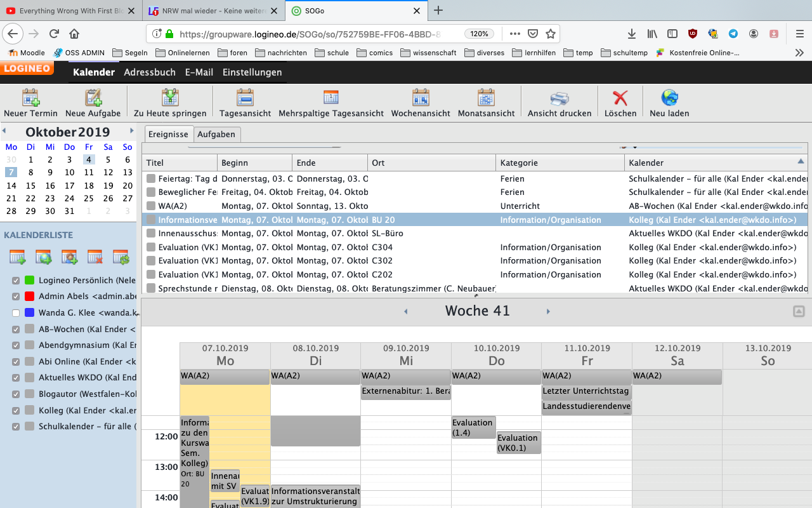Viewport: 812px width, 508px height.
Task: Open the E-Mail module
Action: tap(199, 72)
